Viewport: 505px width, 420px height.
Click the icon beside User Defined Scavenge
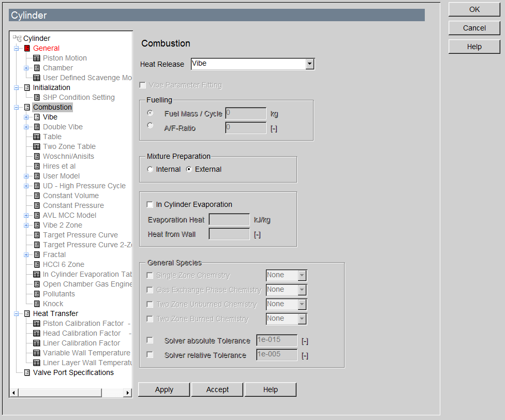[x=37, y=78]
